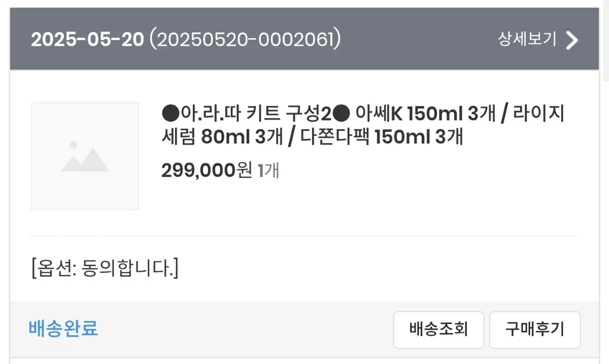Click the chevron arrow beside 상세보기
609x364 pixels.
pos(572,40)
